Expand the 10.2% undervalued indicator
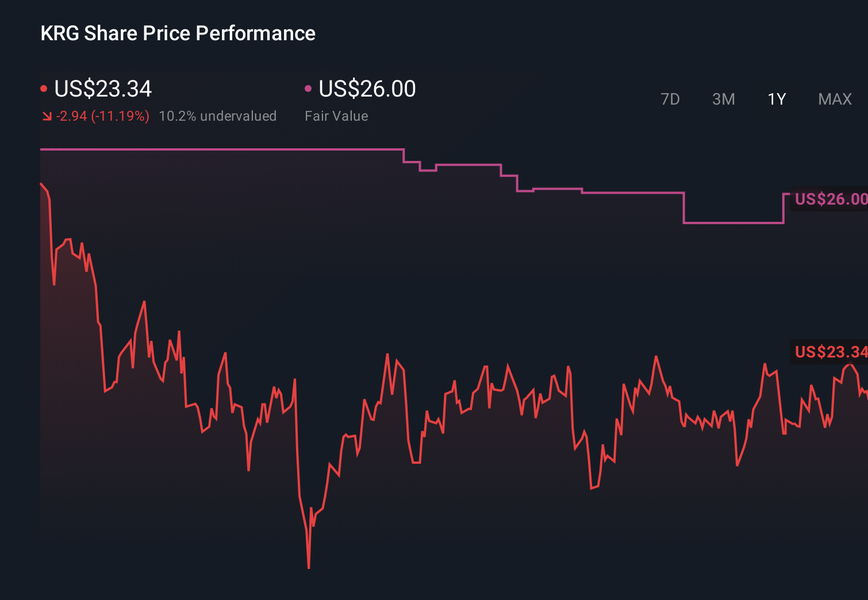This screenshot has height=600, width=868. tap(218, 116)
